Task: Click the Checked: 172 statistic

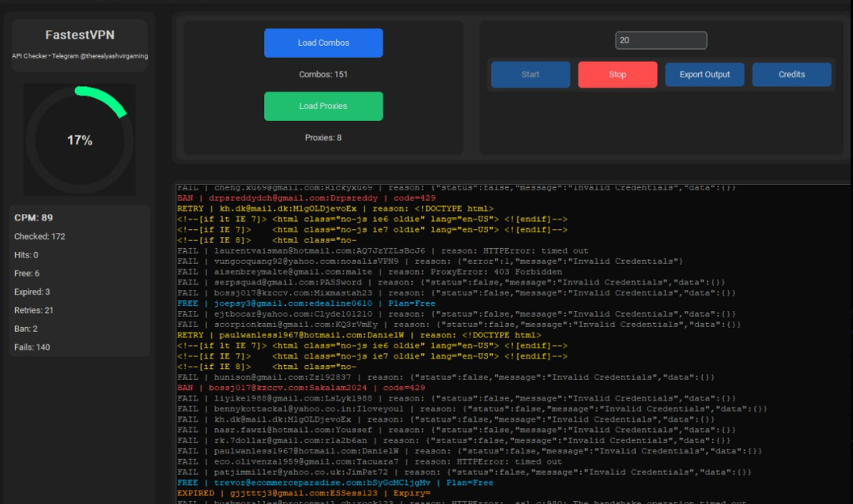Action: (40, 236)
